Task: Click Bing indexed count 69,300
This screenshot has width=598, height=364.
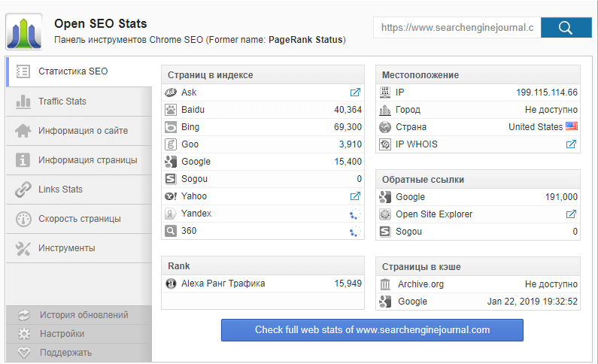Action: coord(348,127)
